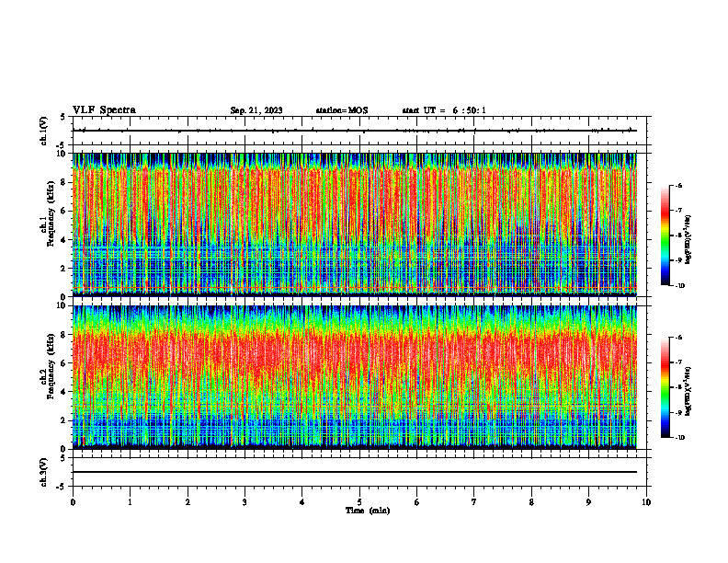Click the "Time (min)" axis title

(368, 511)
